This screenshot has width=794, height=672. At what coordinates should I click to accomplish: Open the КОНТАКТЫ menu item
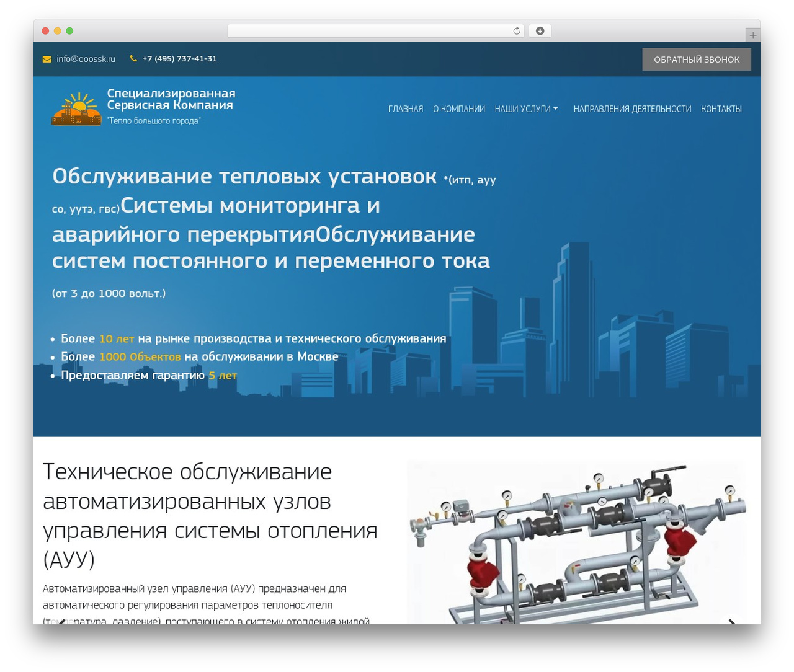click(x=721, y=109)
